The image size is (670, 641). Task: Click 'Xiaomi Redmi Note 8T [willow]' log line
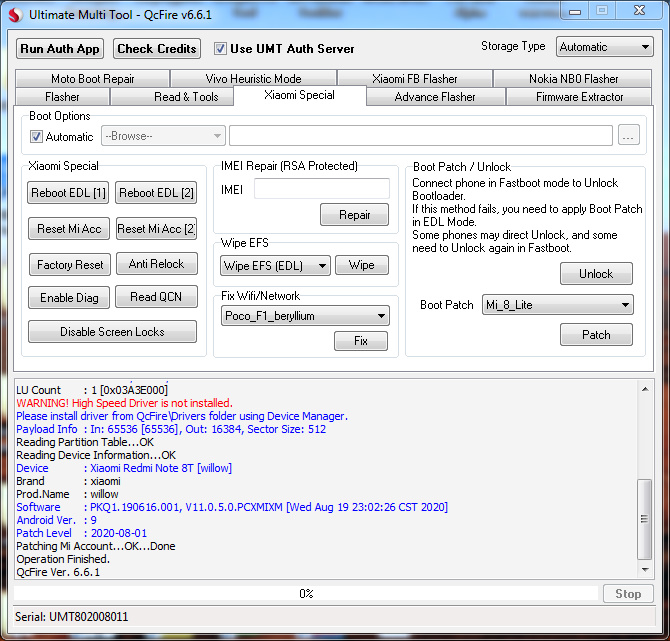[124, 468]
